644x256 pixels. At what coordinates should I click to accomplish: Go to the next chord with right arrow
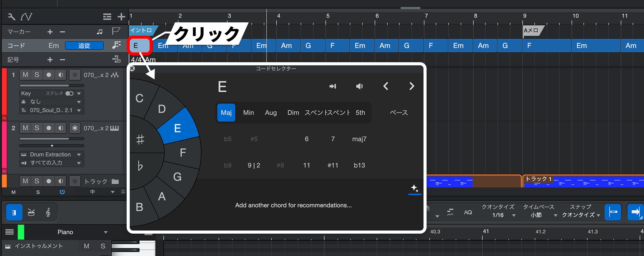pos(412,86)
